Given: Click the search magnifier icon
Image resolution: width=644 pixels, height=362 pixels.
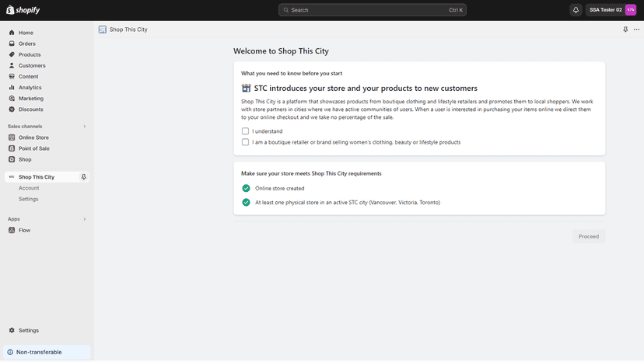Looking at the screenshot, I should point(286,10).
